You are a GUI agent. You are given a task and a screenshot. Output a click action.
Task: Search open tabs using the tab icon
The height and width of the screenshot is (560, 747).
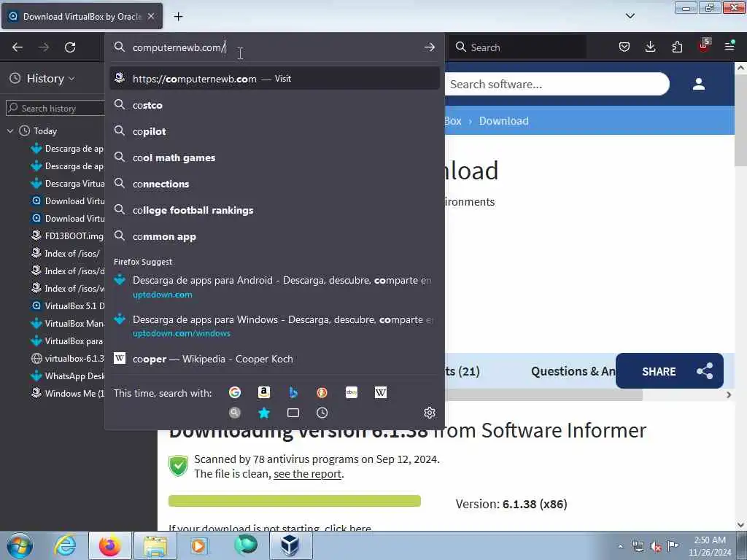pyautogui.click(x=293, y=413)
